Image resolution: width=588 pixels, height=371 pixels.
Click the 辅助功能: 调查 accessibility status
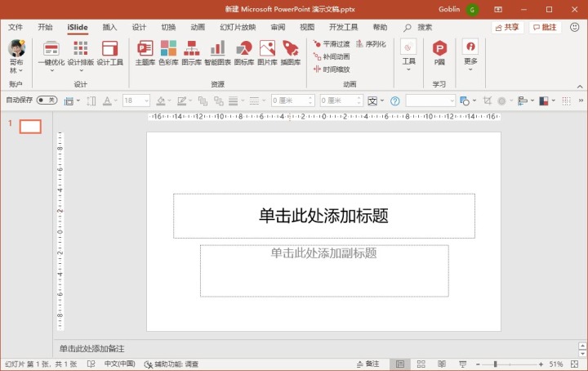pos(171,364)
